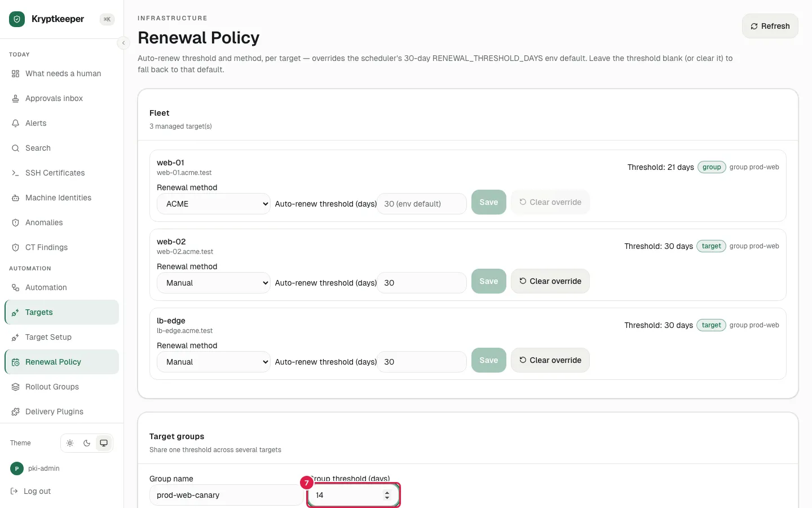Open Machine Identities page
812x508 pixels.
click(62, 198)
